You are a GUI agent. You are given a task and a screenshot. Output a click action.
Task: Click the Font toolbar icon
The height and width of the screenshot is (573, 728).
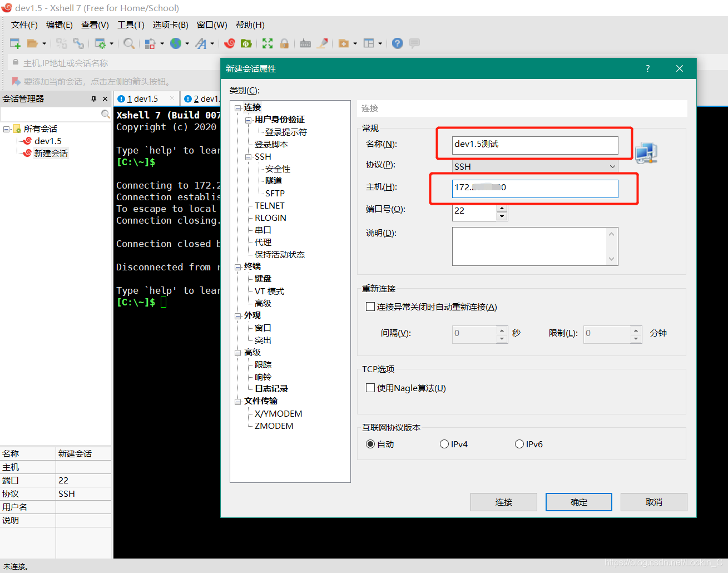click(201, 43)
